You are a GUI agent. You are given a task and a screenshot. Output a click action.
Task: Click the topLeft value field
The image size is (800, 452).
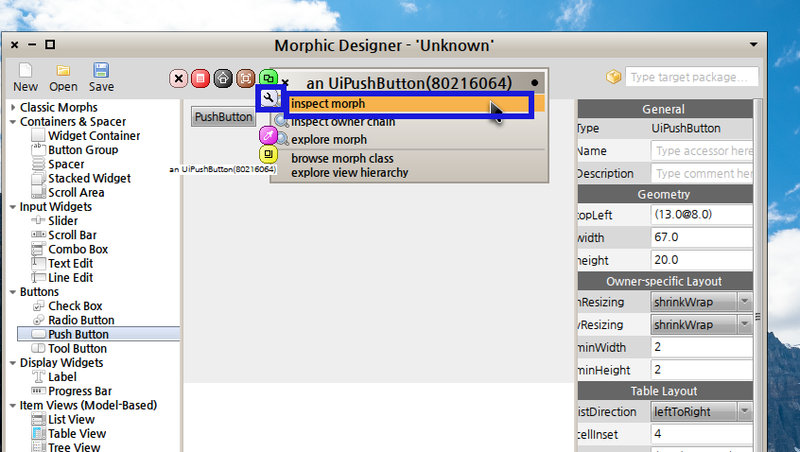point(702,214)
